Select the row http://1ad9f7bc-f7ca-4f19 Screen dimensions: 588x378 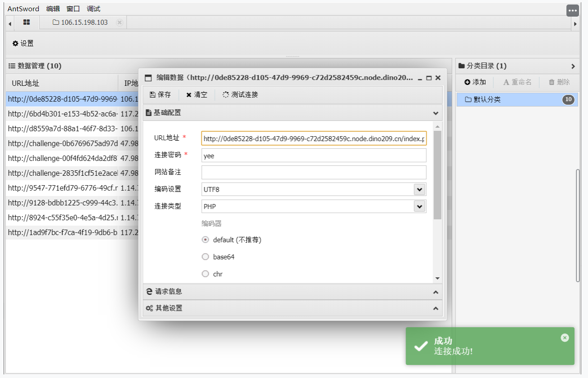coord(62,232)
